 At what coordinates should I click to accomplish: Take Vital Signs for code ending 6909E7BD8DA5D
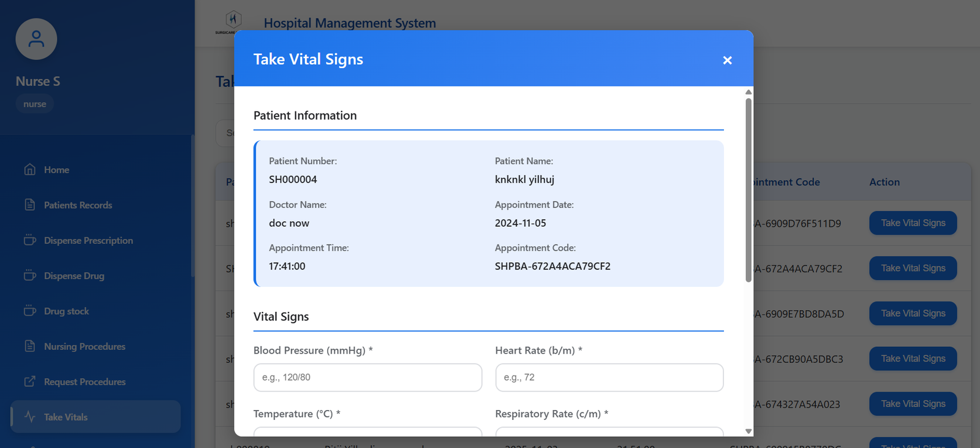pyautogui.click(x=913, y=313)
